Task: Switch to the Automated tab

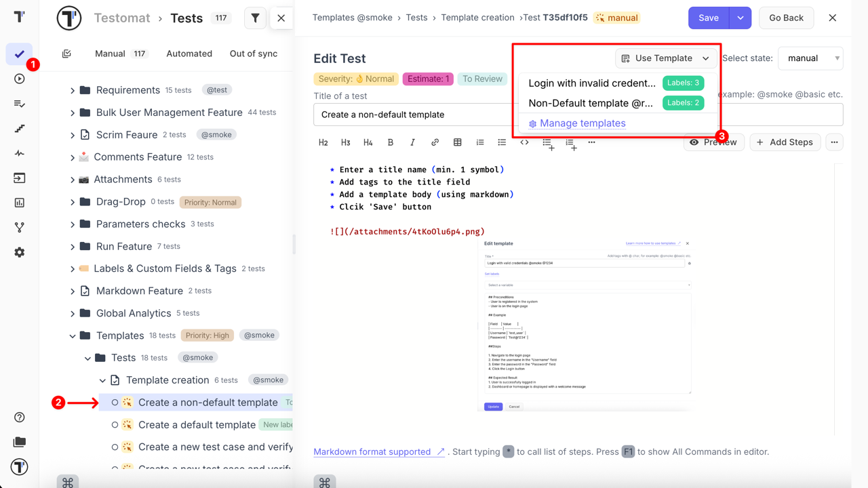Action: tap(189, 54)
